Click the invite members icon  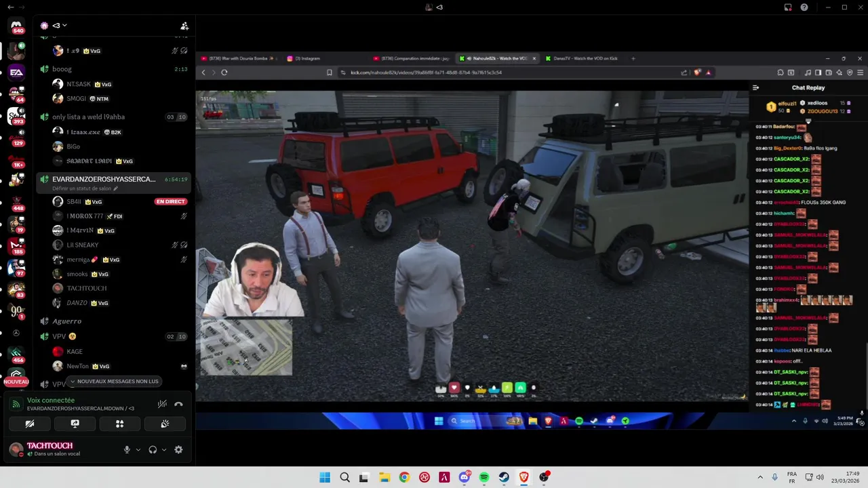point(184,26)
